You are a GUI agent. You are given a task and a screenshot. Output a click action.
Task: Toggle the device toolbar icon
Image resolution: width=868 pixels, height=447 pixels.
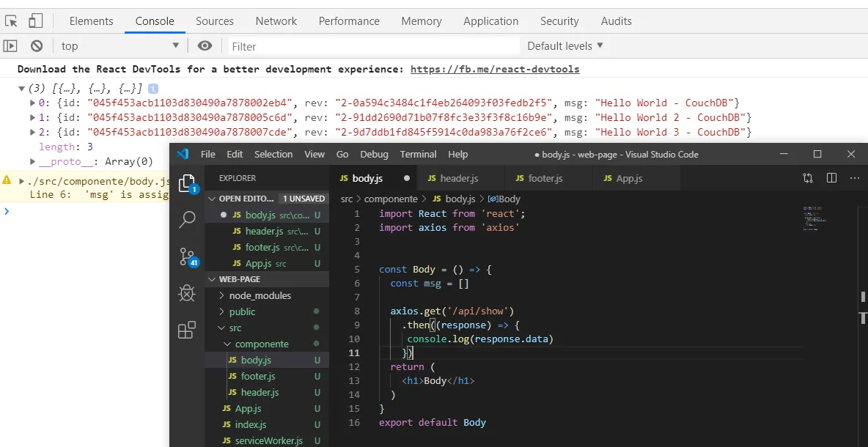(35, 21)
